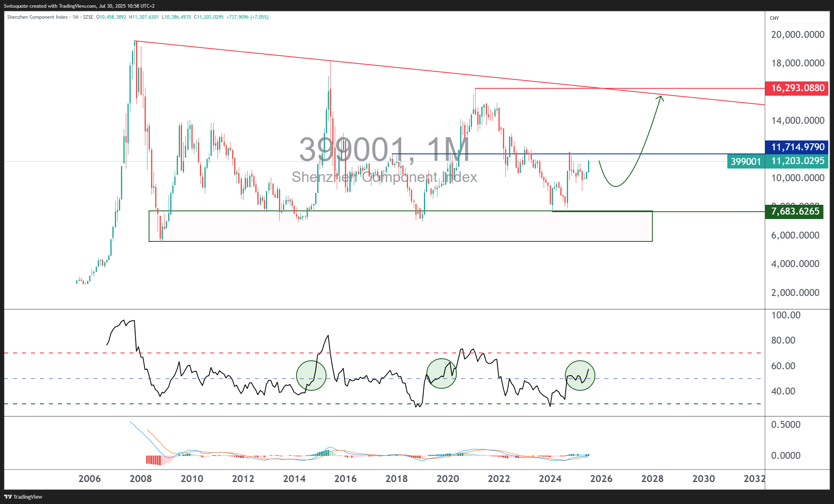Click the CNY currency label
Screen dimensions: 834x504
775,18
